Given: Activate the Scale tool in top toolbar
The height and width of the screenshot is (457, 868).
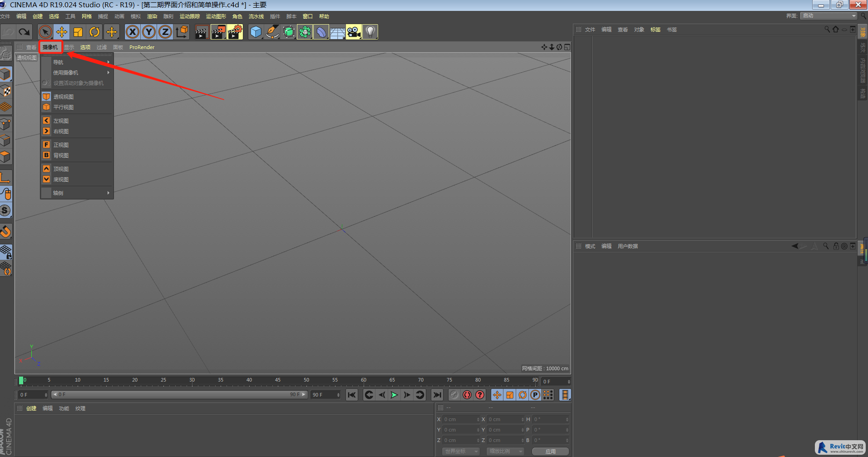Looking at the screenshot, I should tap(78, 32).
